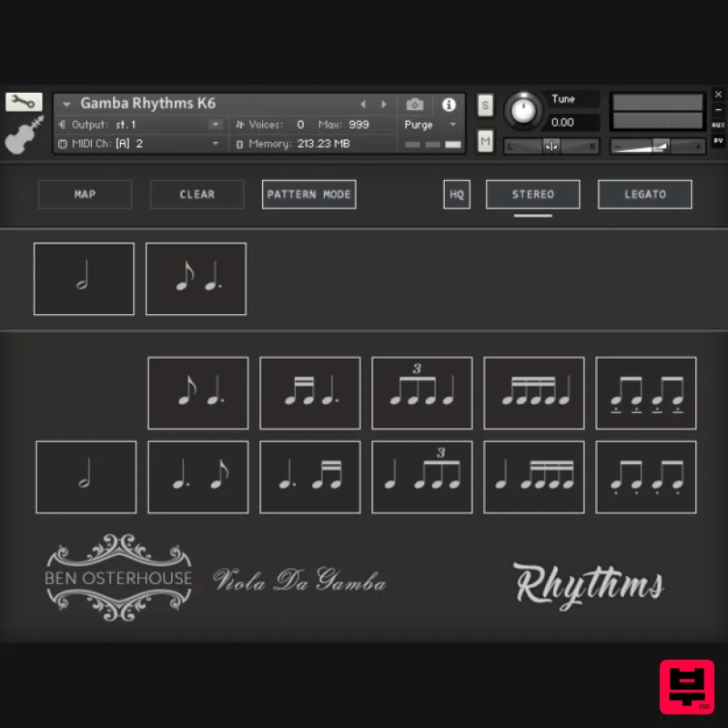Viewport: 728px width, 728px height.
Task: Solo the instrument with the S button
Action: 485,105
